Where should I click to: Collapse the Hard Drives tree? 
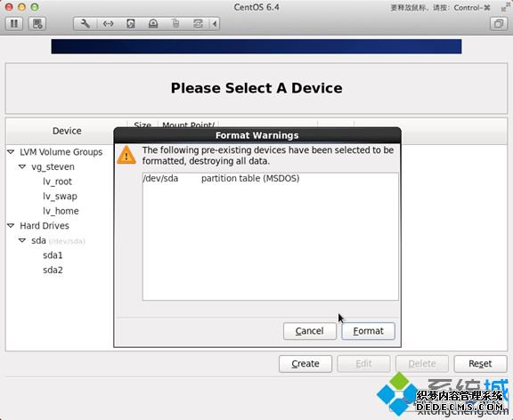(11, 225)
